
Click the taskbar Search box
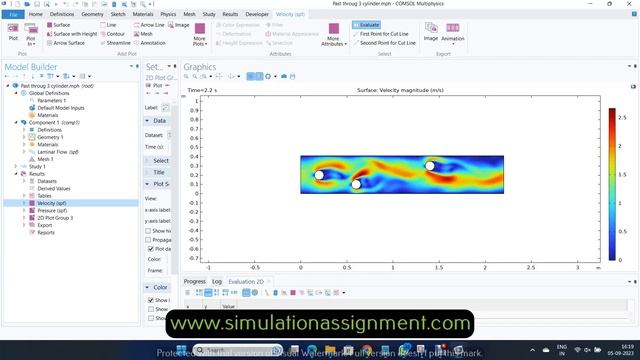click(238, 350)
